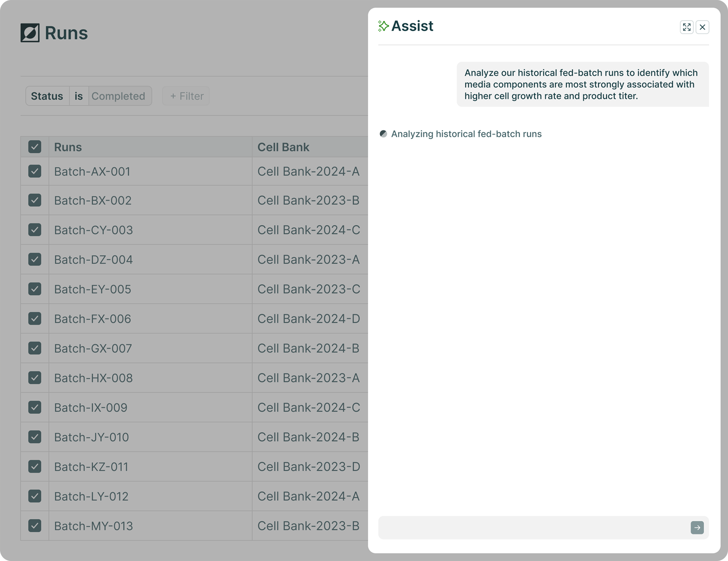Add a new filter with + Filter
This screenshot has height=561, width=728.
186,96
